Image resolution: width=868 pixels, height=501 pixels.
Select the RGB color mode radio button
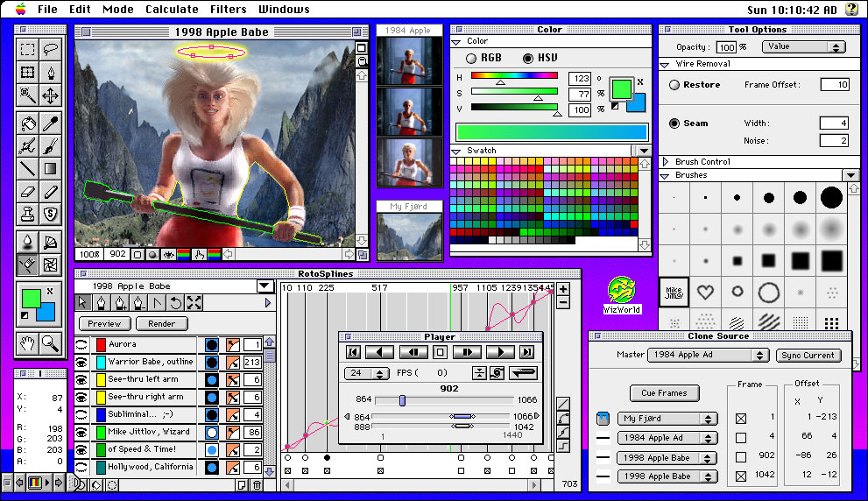click(471, 58)
